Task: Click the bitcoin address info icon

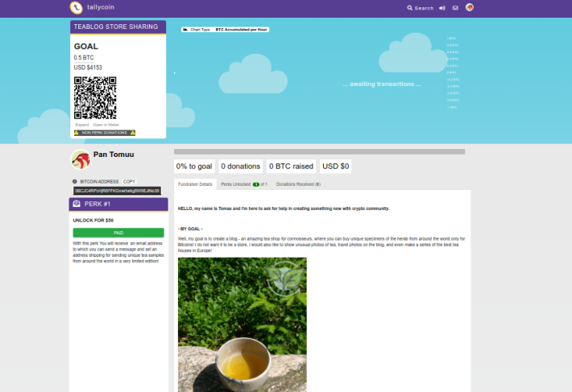Action: [x=75, y=181]
